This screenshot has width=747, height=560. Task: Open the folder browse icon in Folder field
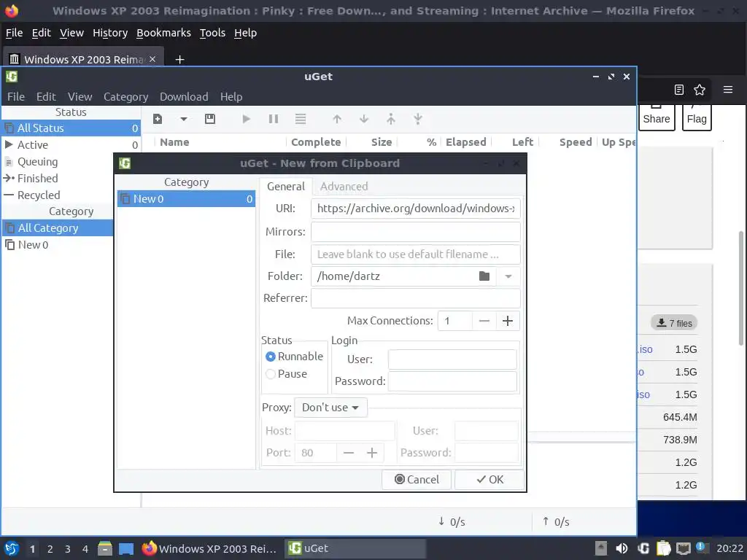pos(484,276)
